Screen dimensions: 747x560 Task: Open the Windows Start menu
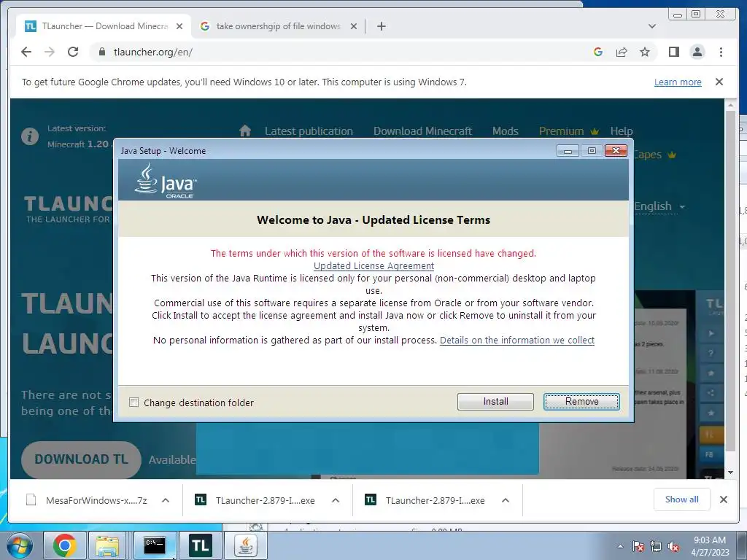tap(18, 545)
